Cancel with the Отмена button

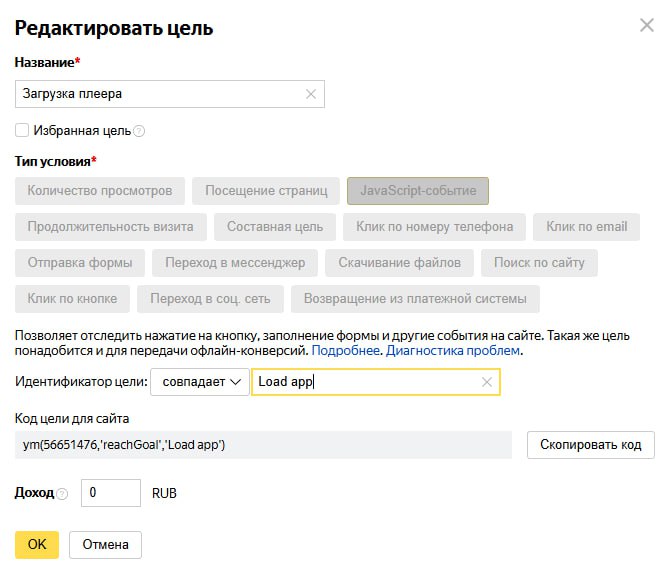105,544
